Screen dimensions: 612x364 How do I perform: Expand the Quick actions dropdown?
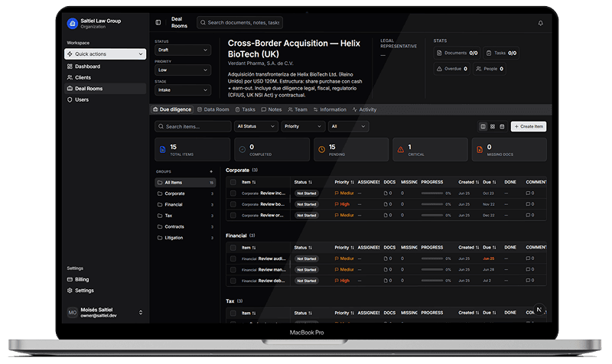click(105, 54)
